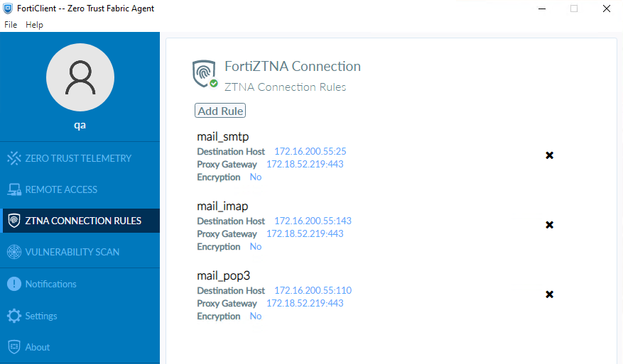Select the mail_pop3 rule name
Image resolution: width=623 pixels, height=364 pixels.
224,275
